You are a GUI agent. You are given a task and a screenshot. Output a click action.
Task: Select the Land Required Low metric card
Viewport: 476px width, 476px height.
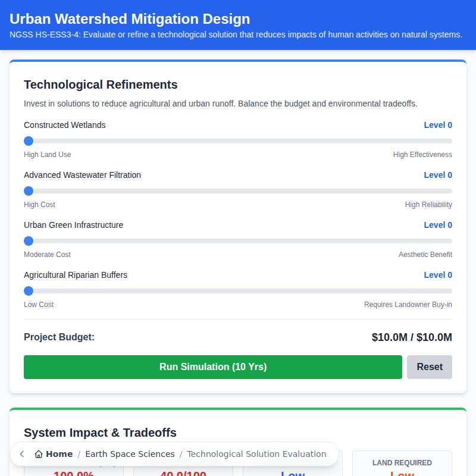click(402, 467)
